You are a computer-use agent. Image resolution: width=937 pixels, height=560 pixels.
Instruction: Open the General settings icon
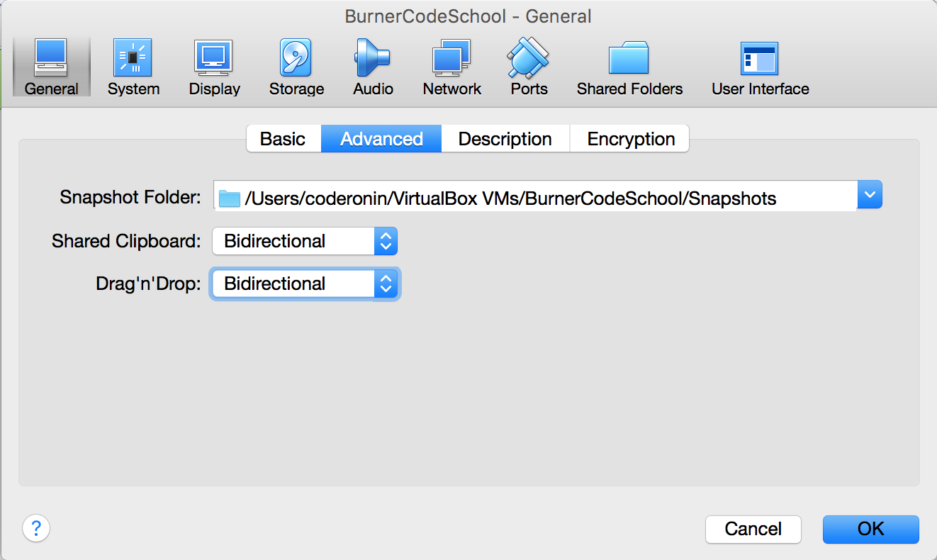pyautogui.click(x=51, y=67)
